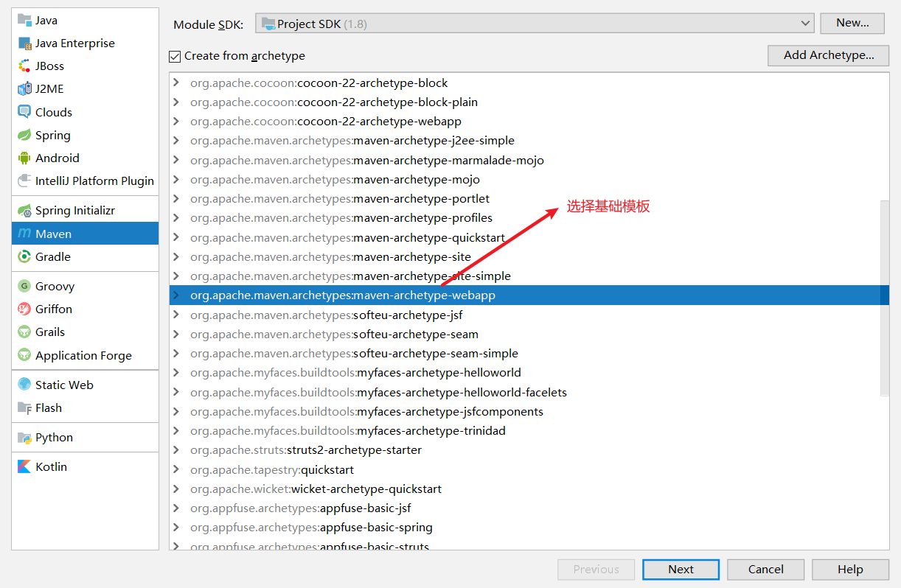
Task: Open Help for this dialog
Action: [850, 569]
